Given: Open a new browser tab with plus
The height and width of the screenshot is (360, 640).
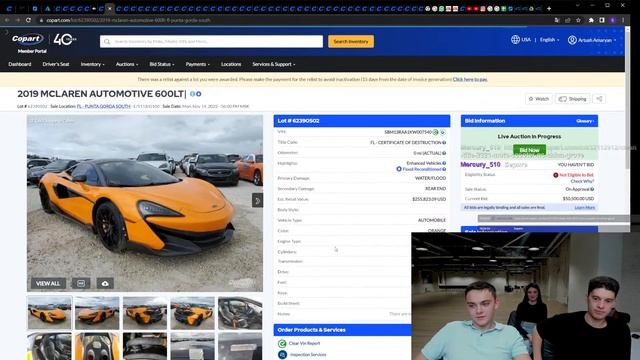Looking at the screenshot, I should (x=549, y=8).
